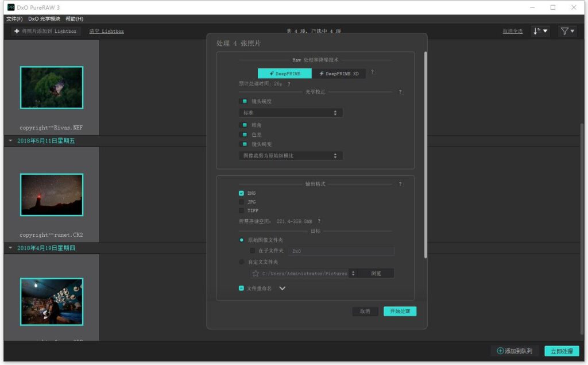Click the plus icon to add photos to Lightbox

(x=17, y=31)
